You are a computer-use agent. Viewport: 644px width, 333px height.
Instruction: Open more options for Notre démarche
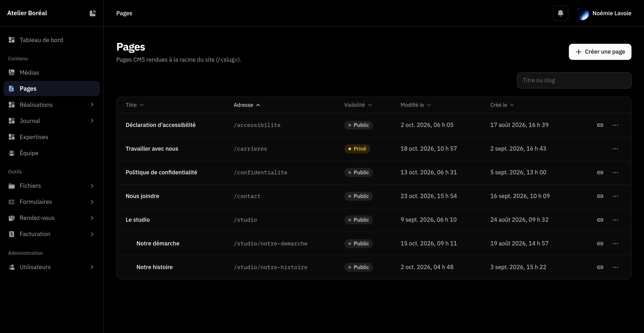pyautogui.click(x=615, y=244)
